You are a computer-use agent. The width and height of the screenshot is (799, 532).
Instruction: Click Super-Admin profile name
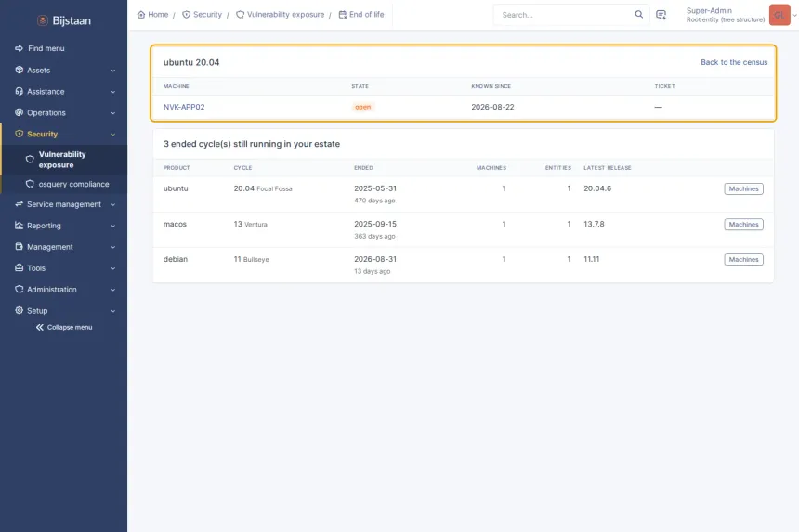click(709, 11)
